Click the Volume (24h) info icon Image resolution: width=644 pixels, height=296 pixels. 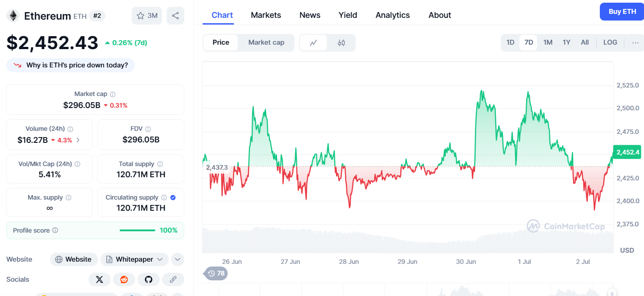coord(70,129)
